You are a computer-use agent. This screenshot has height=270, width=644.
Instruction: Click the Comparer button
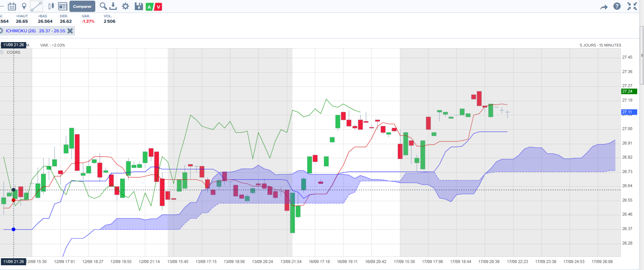point(82,6)
